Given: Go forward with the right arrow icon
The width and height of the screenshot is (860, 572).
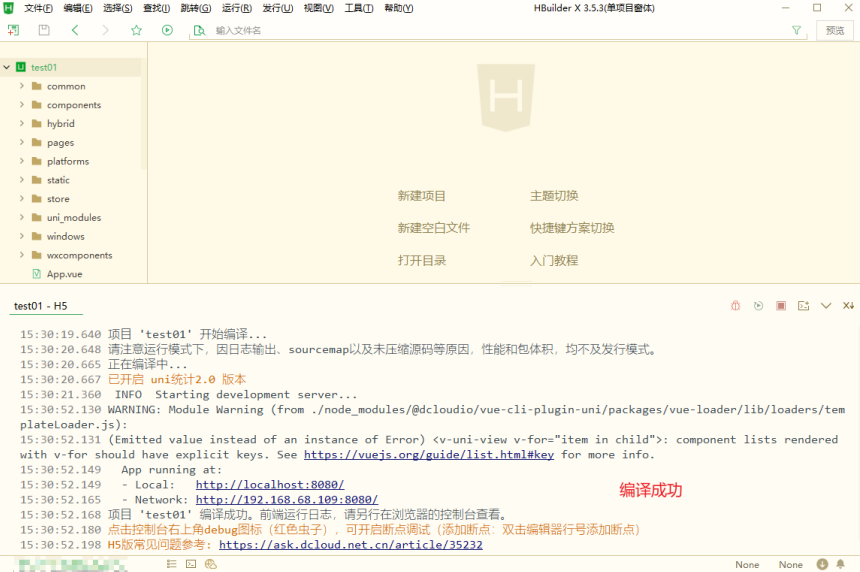Looking at the screenshot, I should pos(105,30).
